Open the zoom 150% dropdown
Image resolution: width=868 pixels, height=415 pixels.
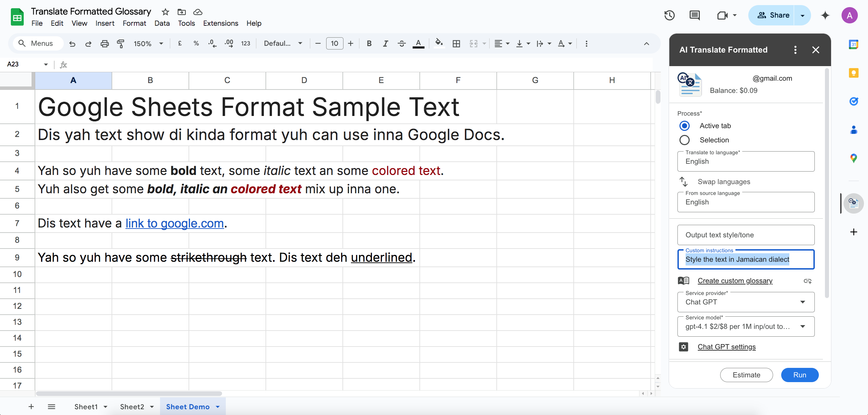[148, 43]
